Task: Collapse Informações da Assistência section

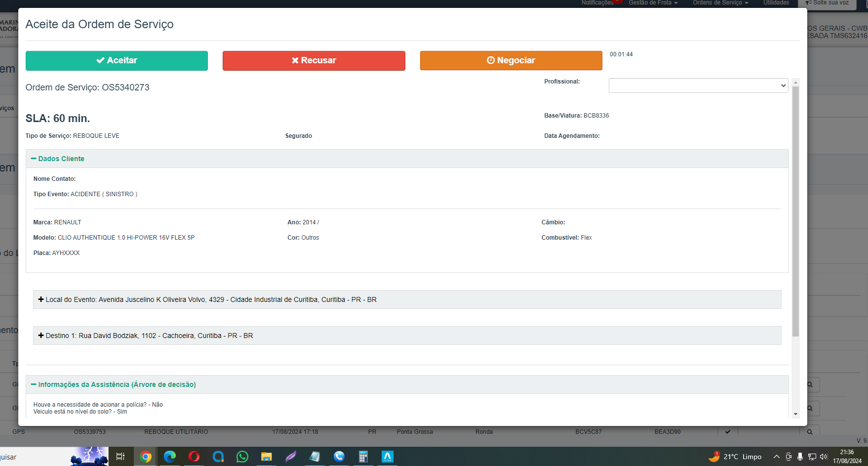Action: point(114,384)
